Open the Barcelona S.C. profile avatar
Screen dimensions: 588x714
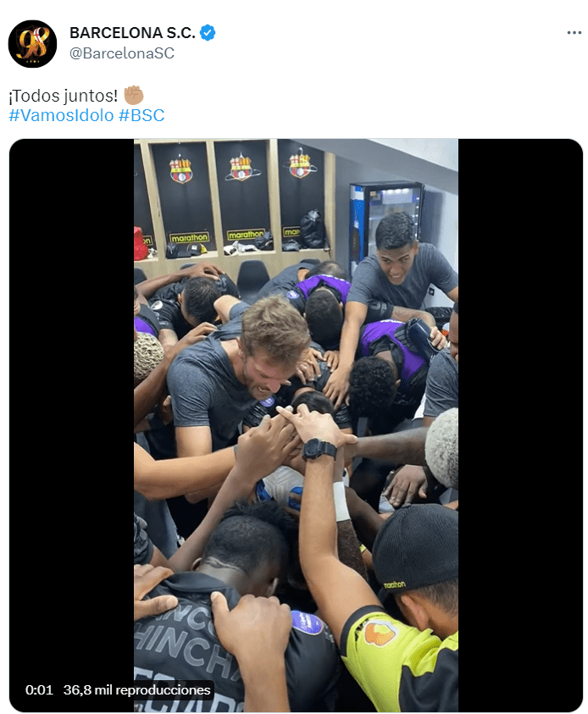point(32,44)
